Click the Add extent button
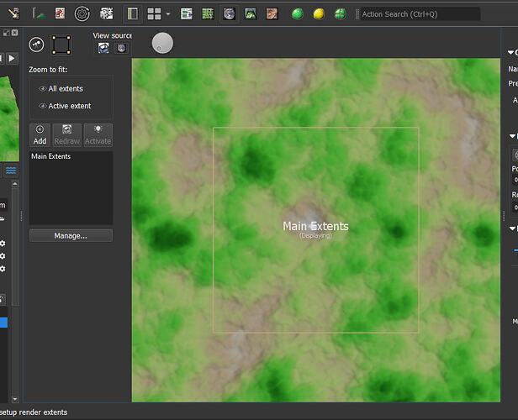The image size is (518, 420). (40, 135)
